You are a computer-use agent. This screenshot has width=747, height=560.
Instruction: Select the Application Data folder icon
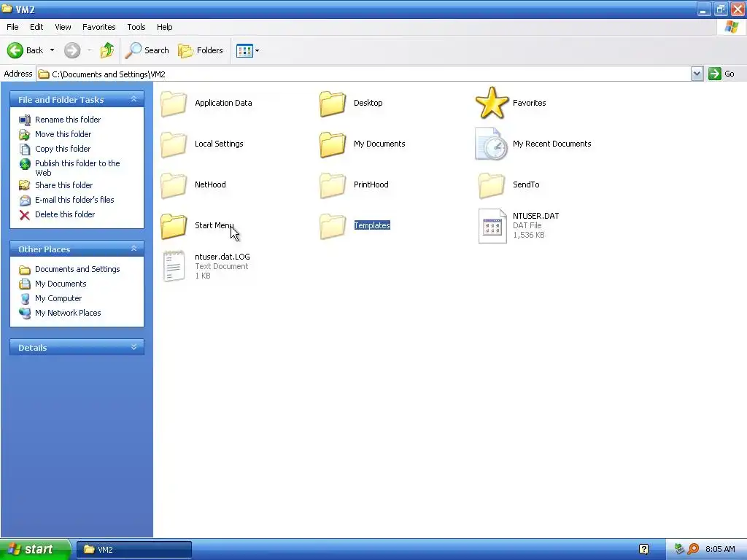174,104
